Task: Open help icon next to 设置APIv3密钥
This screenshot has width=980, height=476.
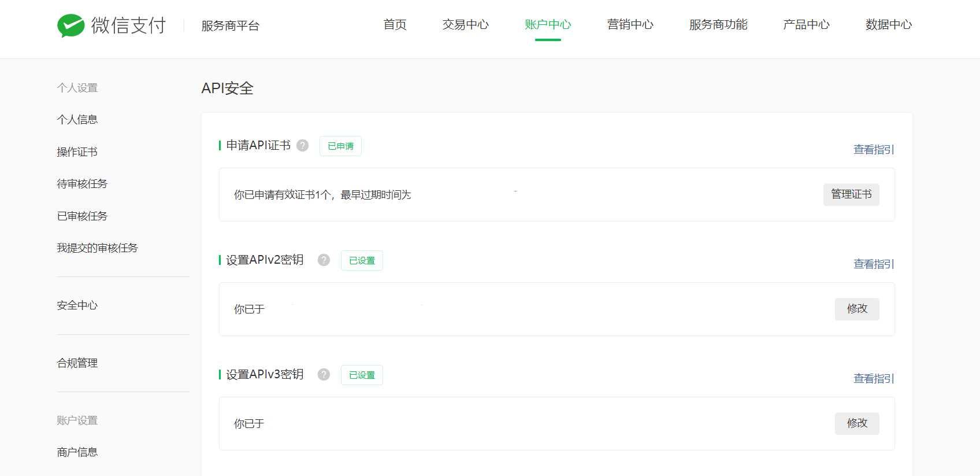Action: pyautogui.click(x=324, y=375)
